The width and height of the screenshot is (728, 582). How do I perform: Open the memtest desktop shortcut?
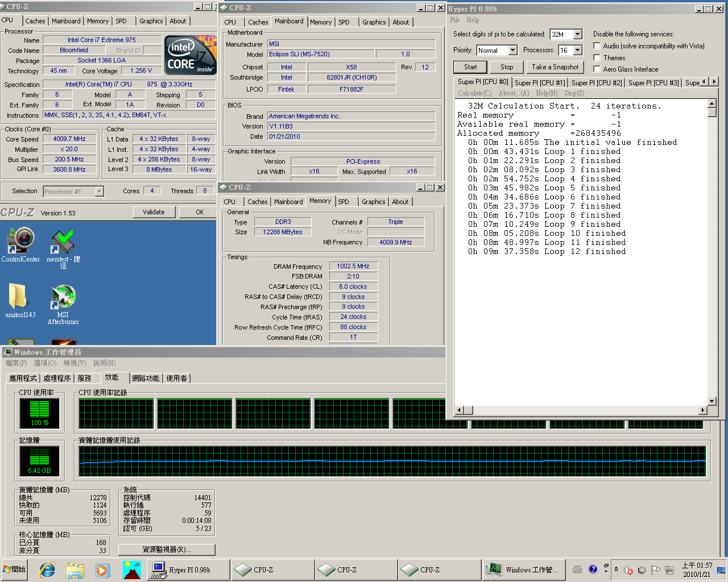click(63, 248)
